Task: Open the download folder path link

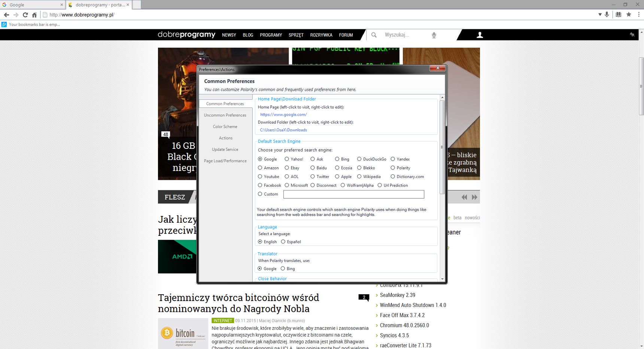Action: pos(283,130)
